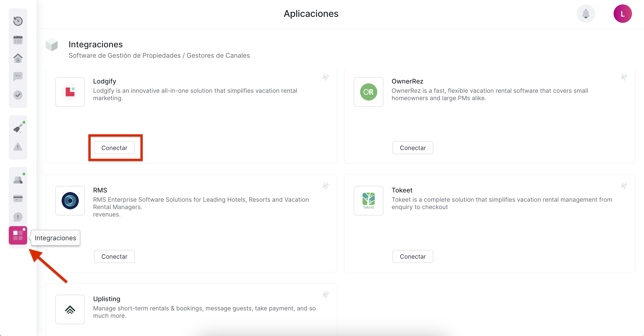Image resolution: width=644 pixels, height=336 pixels.
Task: Click the notifications bell icon
Action: (x=585, y=14)
